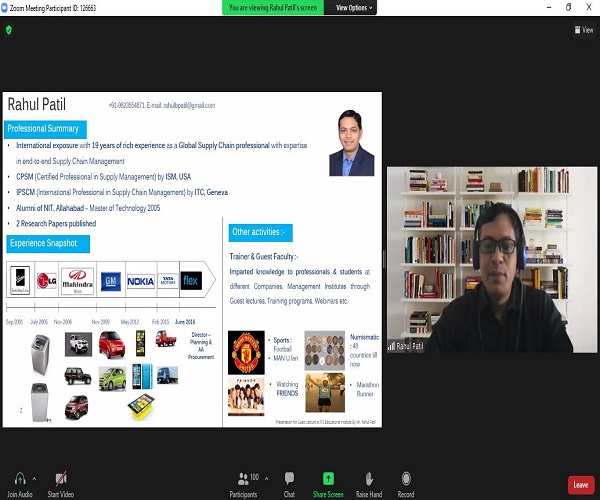
Task: Expand the audio options caret beside Join Audio
Action: [x=34, y=479]
